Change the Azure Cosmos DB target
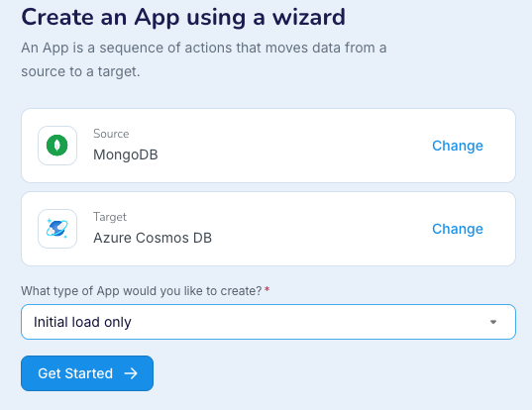Image resolution: width=532 pixels, height=410 pixels. click(458, 229)
